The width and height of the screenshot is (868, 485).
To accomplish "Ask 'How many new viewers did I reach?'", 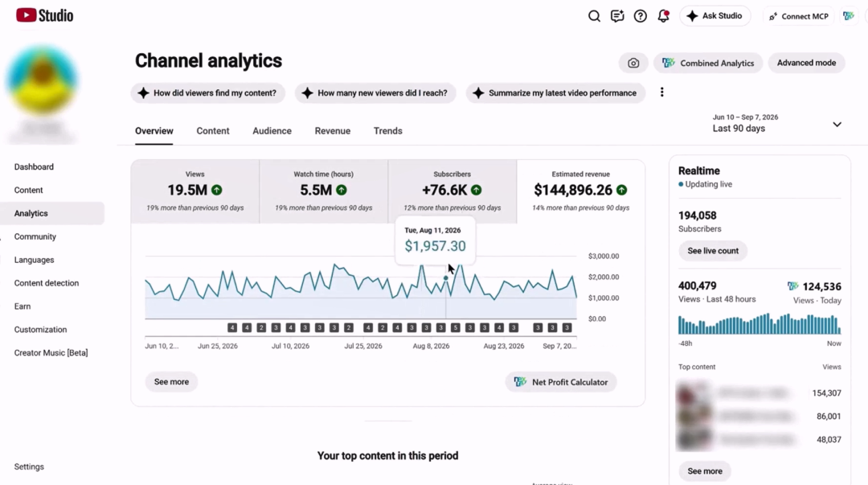I will (375, 93).
